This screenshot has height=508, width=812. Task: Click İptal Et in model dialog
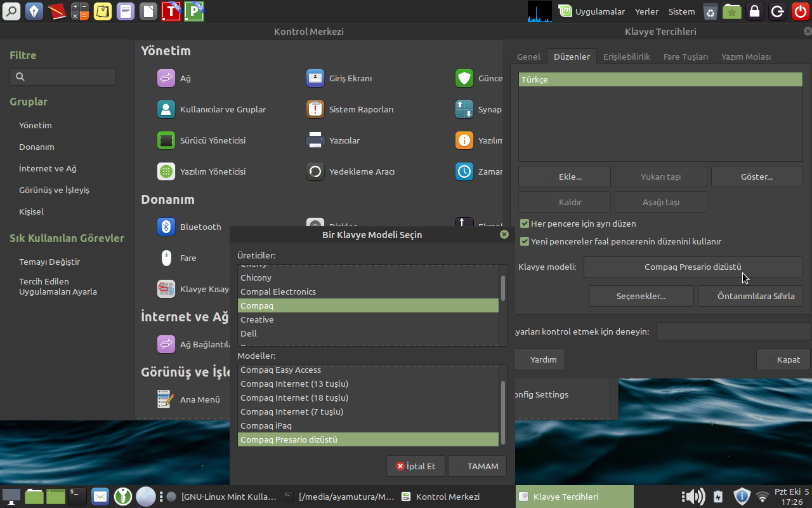[x=416, y=466]
